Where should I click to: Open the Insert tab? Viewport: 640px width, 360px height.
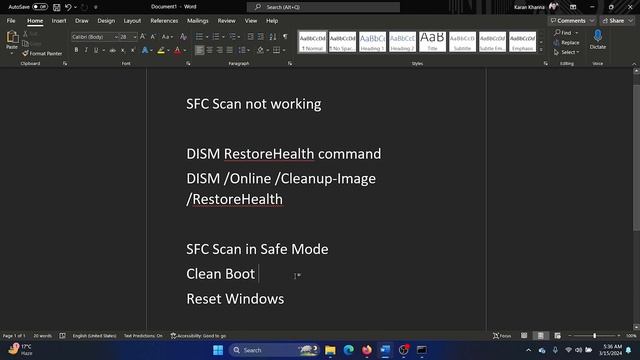point(59,20)
